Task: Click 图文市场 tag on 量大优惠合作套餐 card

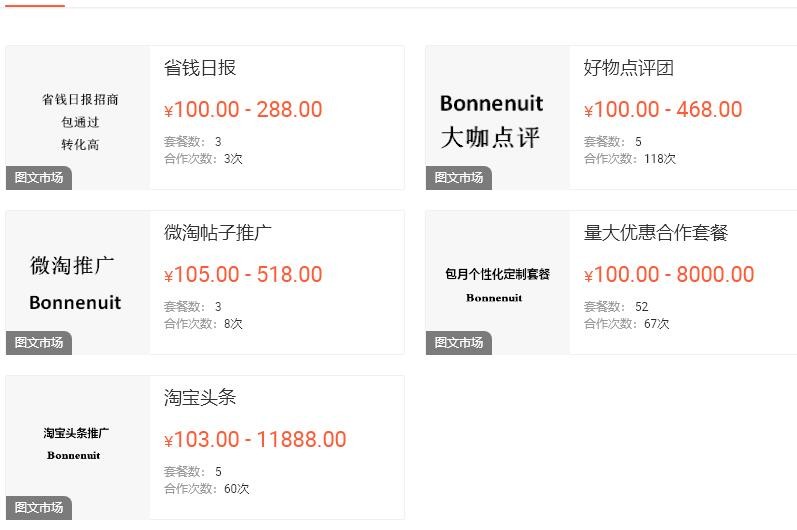Action: [x=459, y=343]
